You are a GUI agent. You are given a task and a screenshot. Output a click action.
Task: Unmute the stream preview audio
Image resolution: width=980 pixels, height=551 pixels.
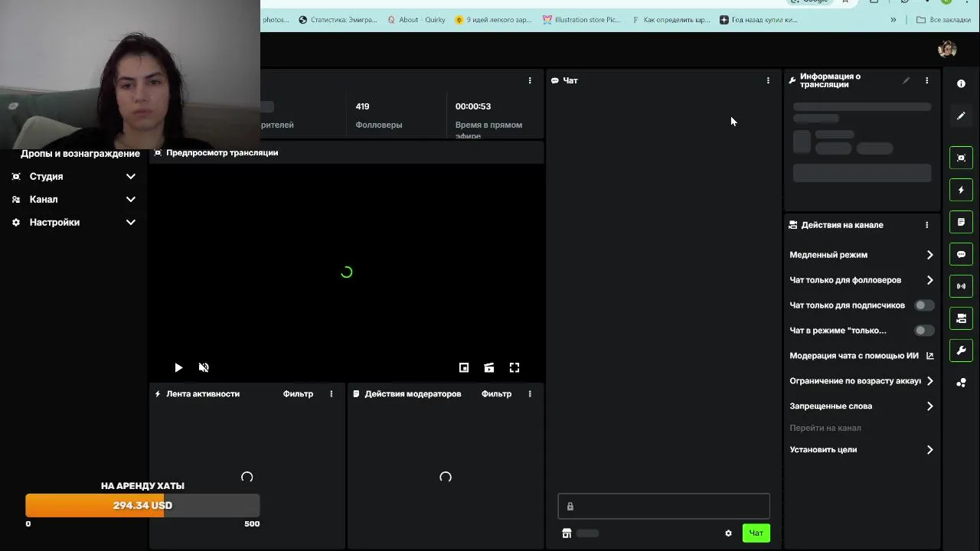click(204, 368)
